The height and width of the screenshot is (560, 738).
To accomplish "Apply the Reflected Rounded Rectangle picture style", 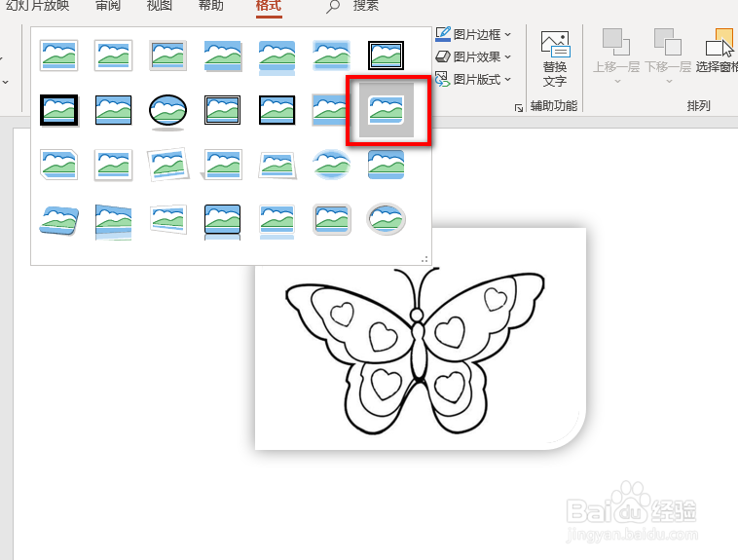I will point(277,56).
